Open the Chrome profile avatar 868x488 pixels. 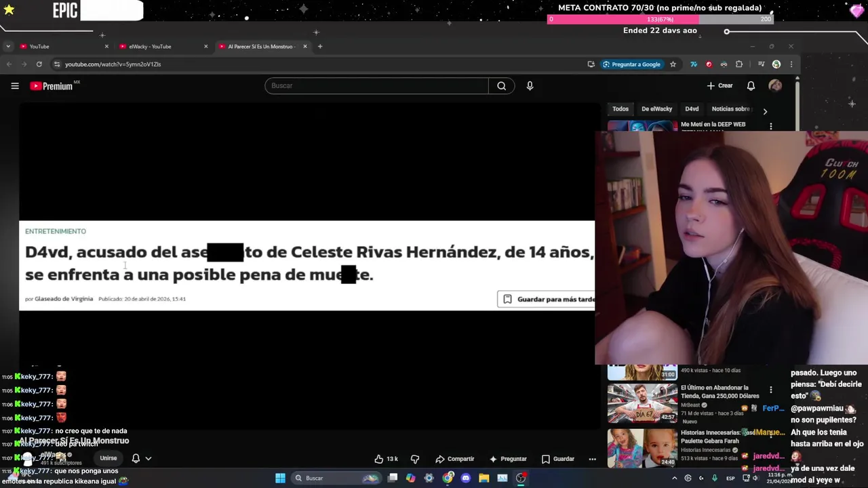(x=776, y=64)
